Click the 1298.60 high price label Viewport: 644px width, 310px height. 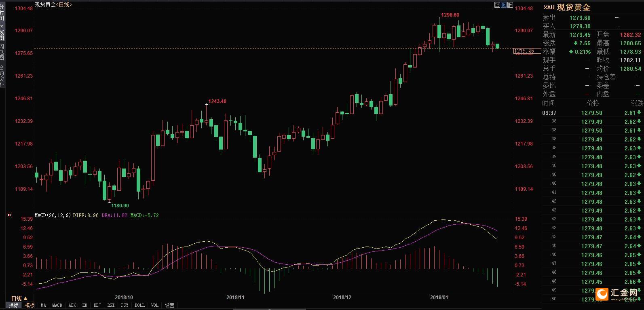click(x=450, y=15)
